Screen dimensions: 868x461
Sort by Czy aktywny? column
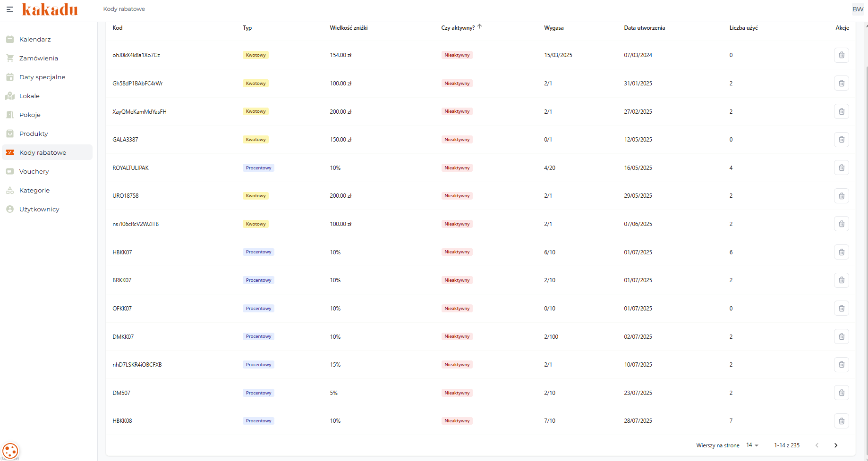coord(458,28)
